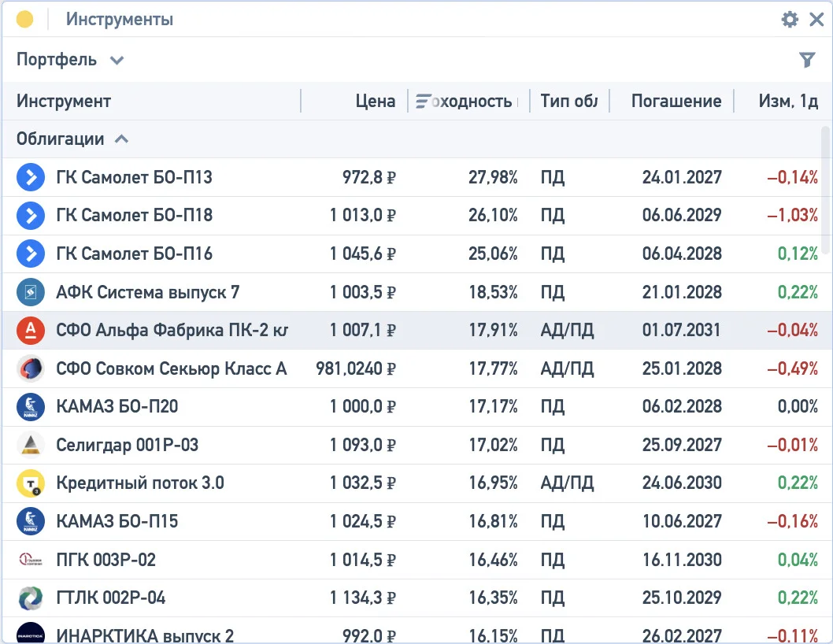Select АФК Система выпуск 7 row name
833x644 pixels.
148,292
